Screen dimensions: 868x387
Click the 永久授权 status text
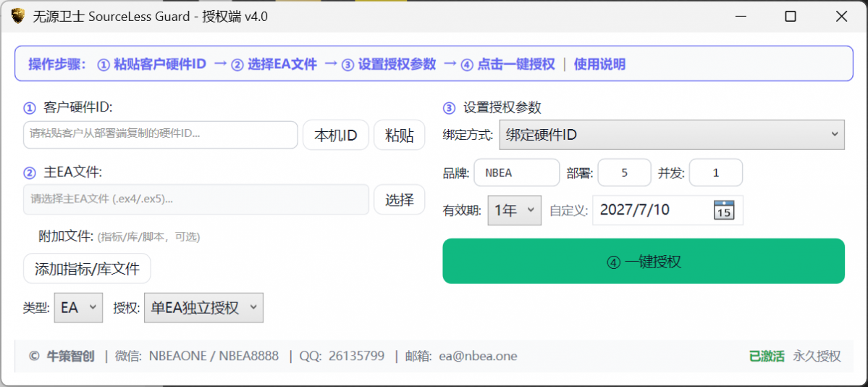(x=817, y=356)
